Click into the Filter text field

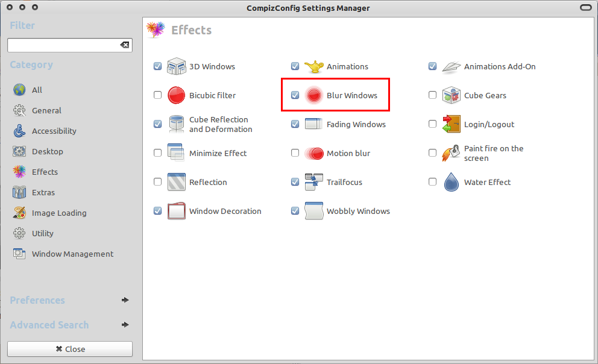click(x=62, y=45)
